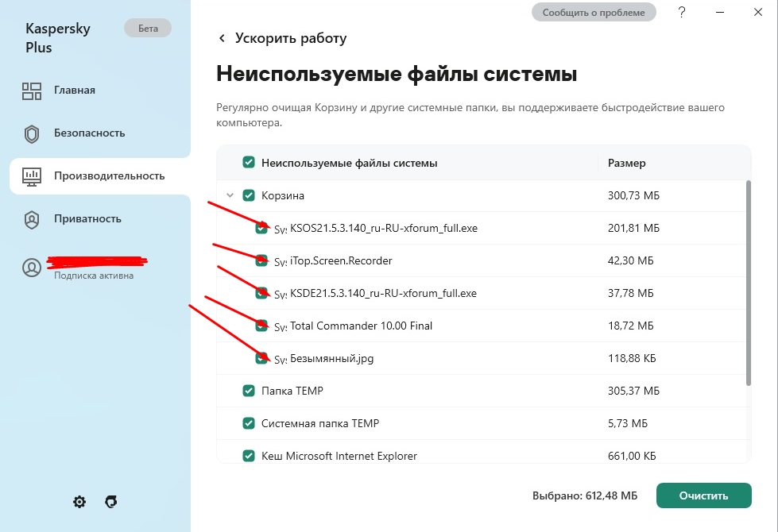Screen dimensions: 778x532
Task: Click the 305,37 МБ size value
Action: tap(633, 391)
